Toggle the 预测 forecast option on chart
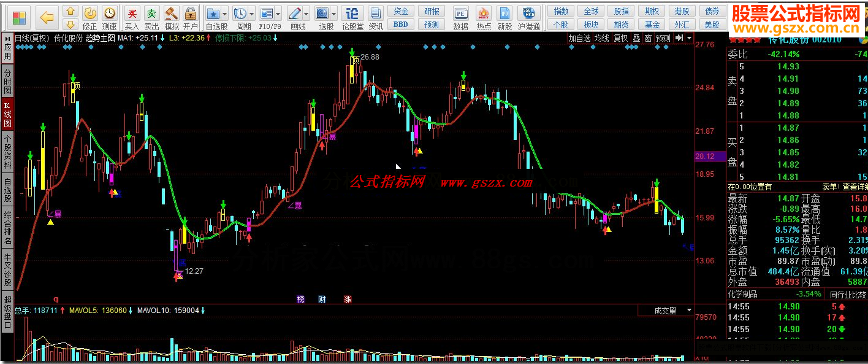The width and height of the screenshot is (868, 364). [663, 38]
